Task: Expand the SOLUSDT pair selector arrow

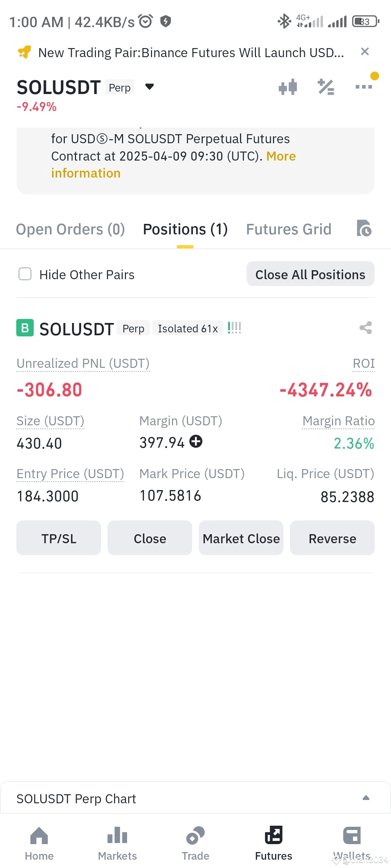Action: click(x=150, y=87)
